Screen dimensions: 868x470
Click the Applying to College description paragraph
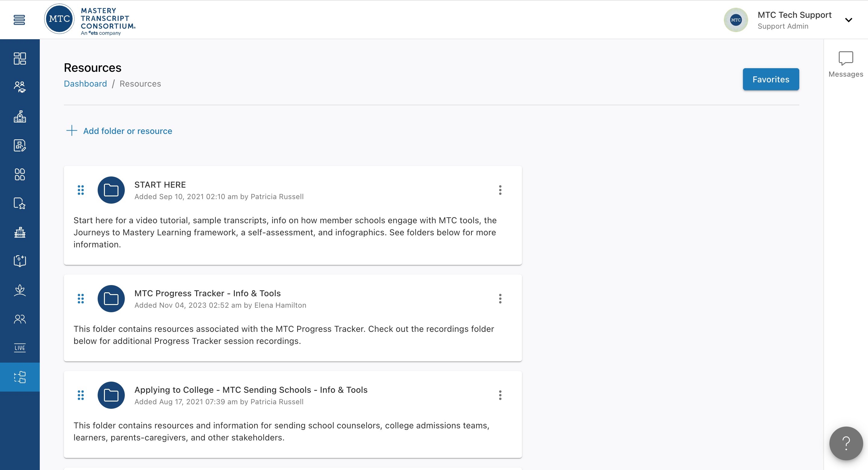point(281,431)
